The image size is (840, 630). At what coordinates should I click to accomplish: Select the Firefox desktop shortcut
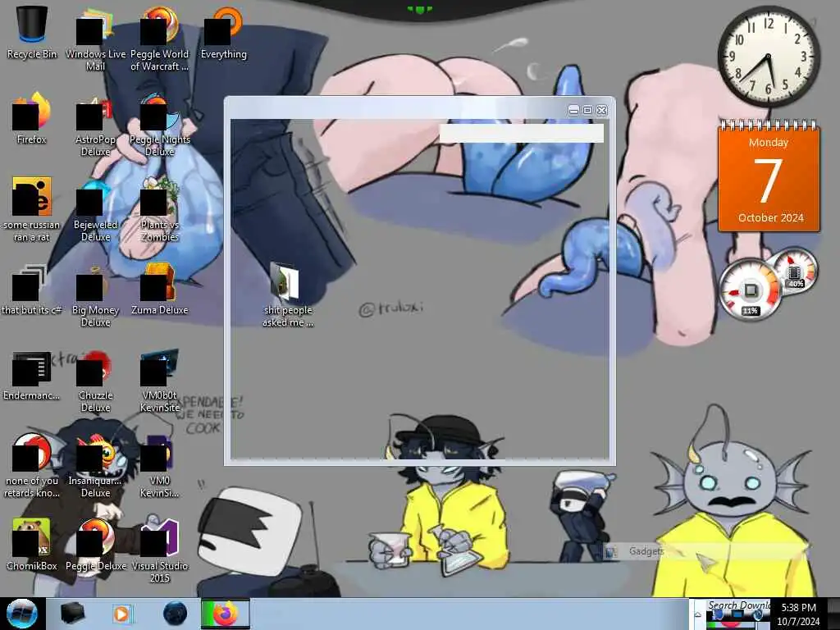coord(32,118)
